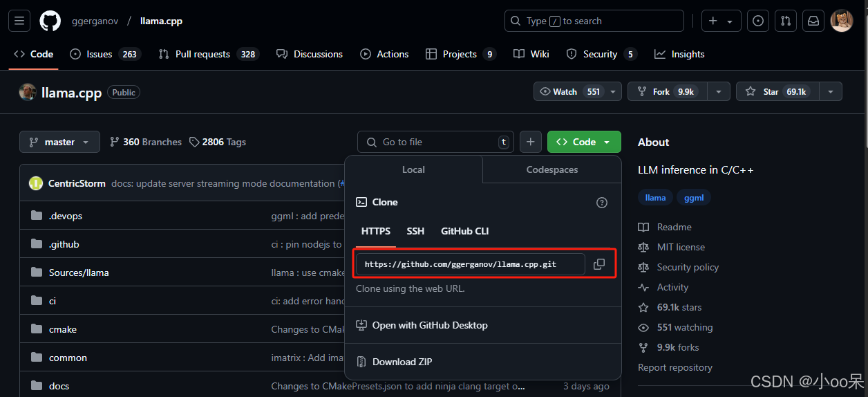Open the Insights tab
This screenshot has width=868, height=397.
679,54
